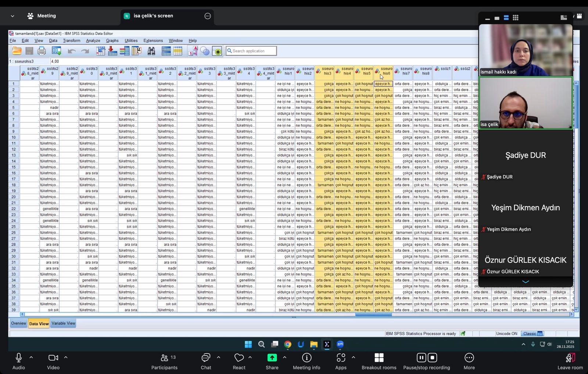Click the Find binoculars icon in SPSS toolbar

(151, 51)
